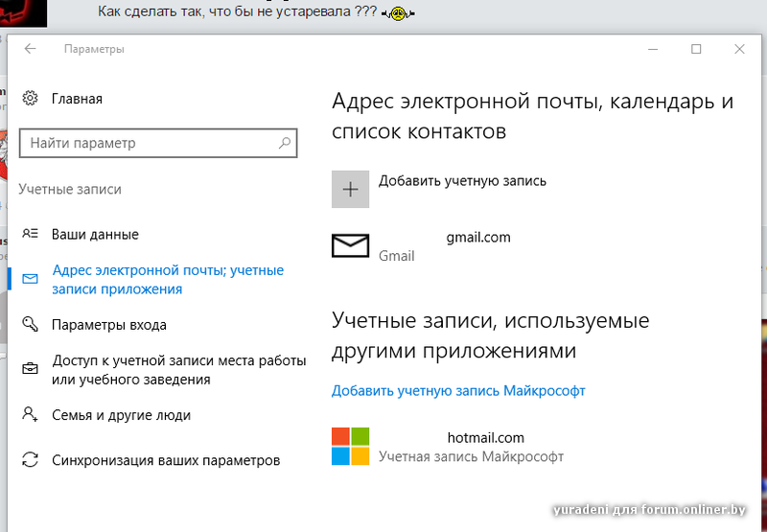Click the blue mail envelope sidebar icon
Image resolution: width=767 pixels, height=532 pixels.
(30, 279)
